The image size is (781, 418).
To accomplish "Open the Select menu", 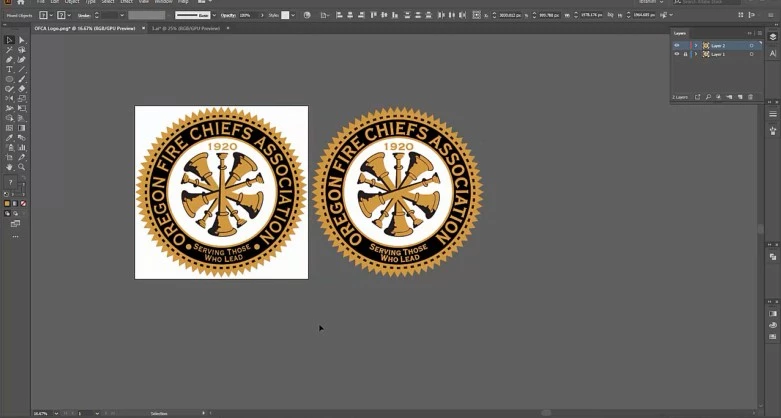I will (x=108, y=2).
